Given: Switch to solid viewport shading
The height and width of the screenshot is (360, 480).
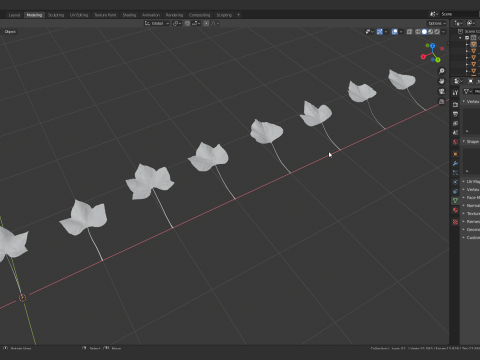Looking at the screenshot, I should click(x=424, y=32).
